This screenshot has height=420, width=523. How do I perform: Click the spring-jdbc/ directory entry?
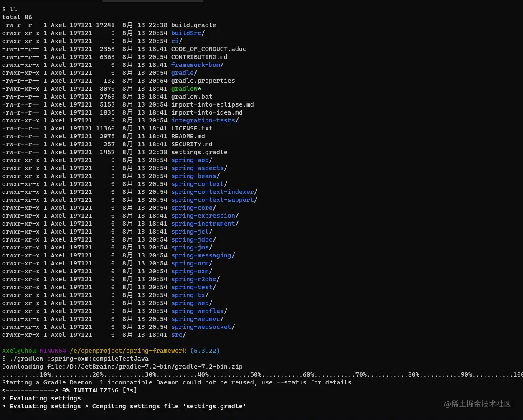tap(193, 239)
